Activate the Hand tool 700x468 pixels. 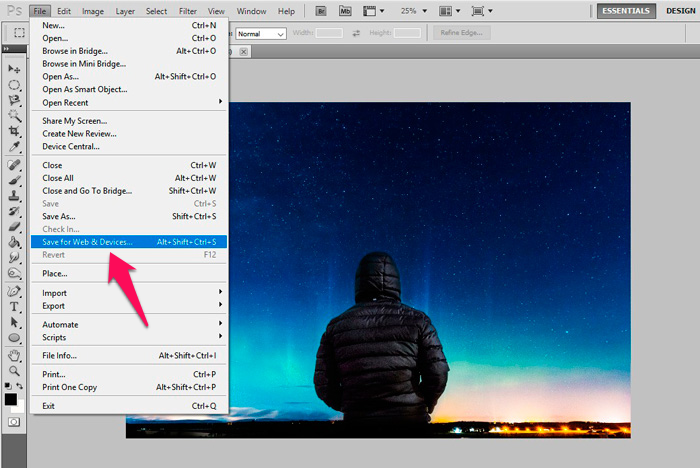[15, 355]
